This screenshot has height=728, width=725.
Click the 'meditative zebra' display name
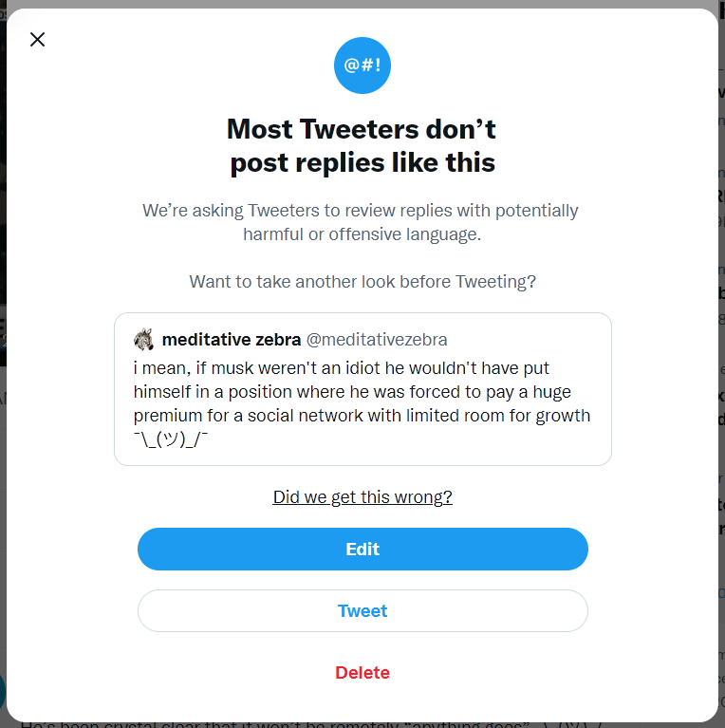[232, 339]
